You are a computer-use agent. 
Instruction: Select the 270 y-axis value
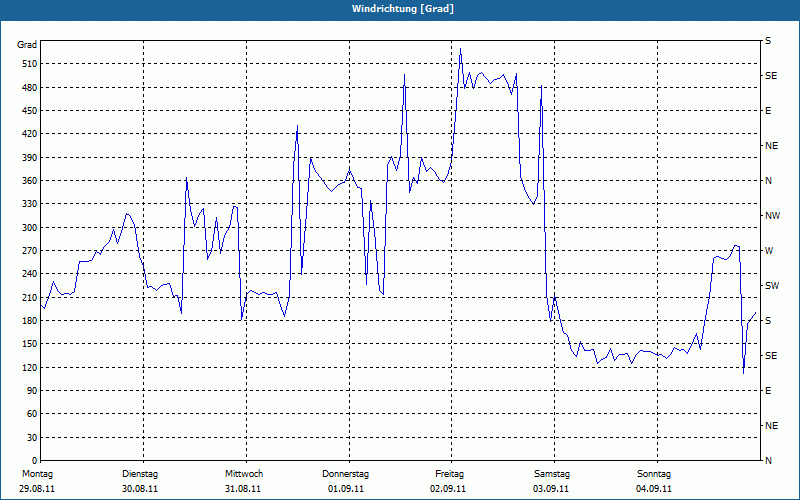[30, 251]
